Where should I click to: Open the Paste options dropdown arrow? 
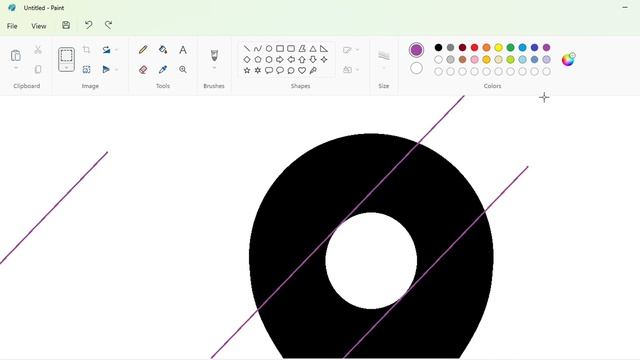(x=16, y=68)
